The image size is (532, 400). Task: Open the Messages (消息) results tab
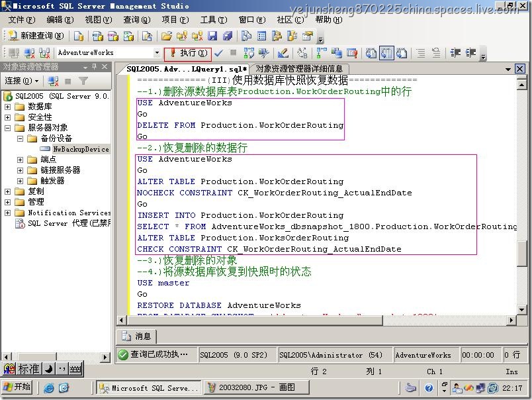(136, 336)
